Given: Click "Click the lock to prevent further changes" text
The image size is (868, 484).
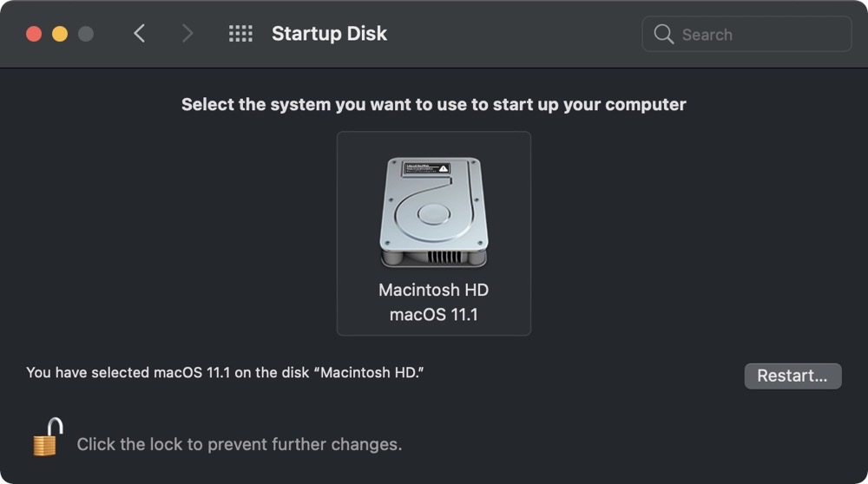Looking at the screenshot, I should (239, 444).
